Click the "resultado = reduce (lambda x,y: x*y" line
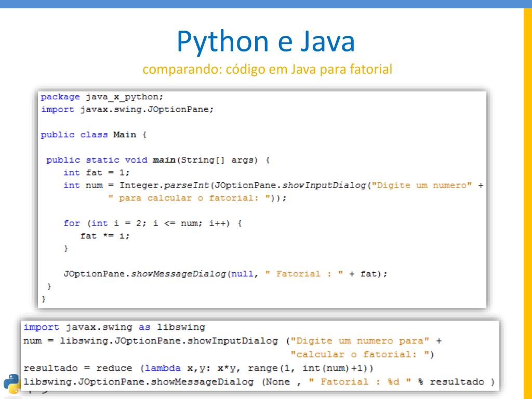The width and height of the screenshot is (532, 399). (198, 368)
